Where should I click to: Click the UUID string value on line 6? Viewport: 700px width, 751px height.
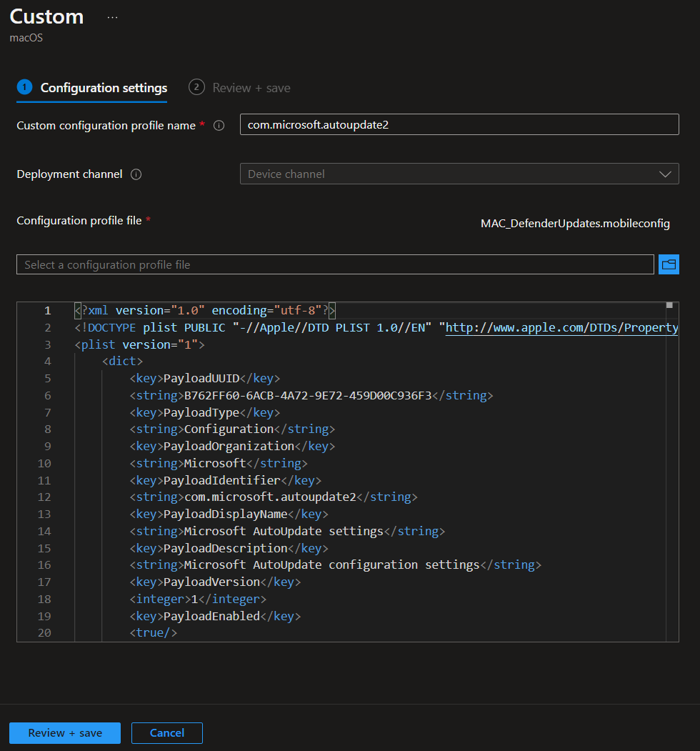308,395
